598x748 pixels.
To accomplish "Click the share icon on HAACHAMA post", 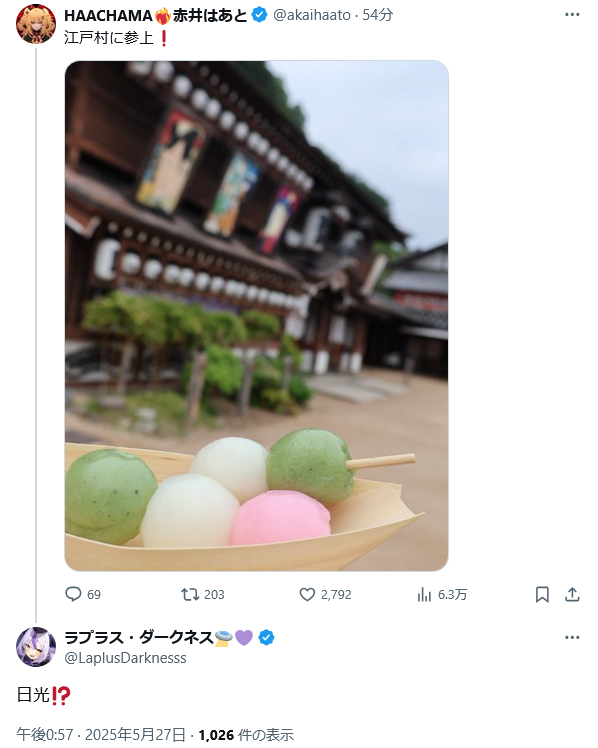I will pos(572,594).
